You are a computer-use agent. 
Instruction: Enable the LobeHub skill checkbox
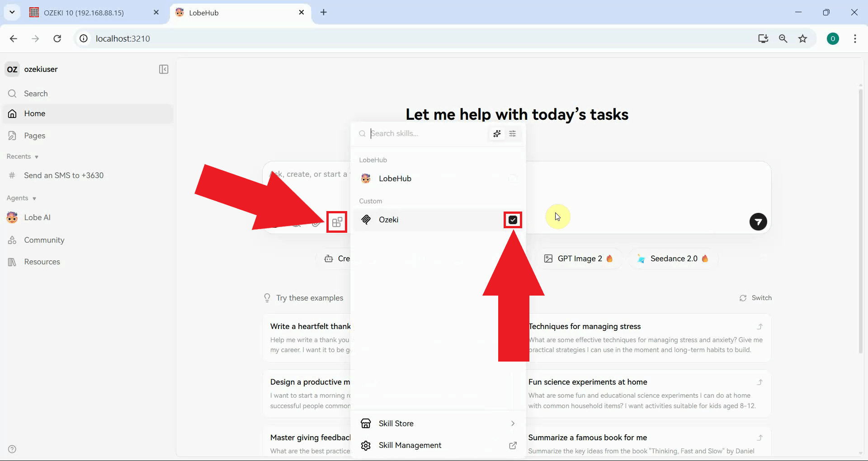point(513,179)
